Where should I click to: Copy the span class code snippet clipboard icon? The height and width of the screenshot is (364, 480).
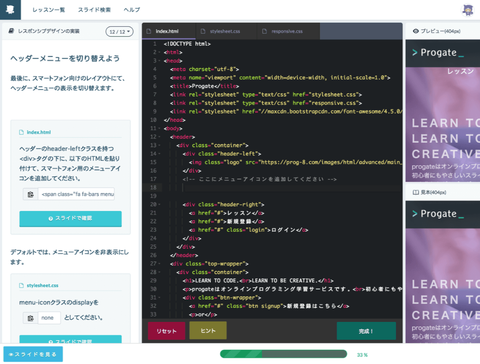tap(30, 194)
